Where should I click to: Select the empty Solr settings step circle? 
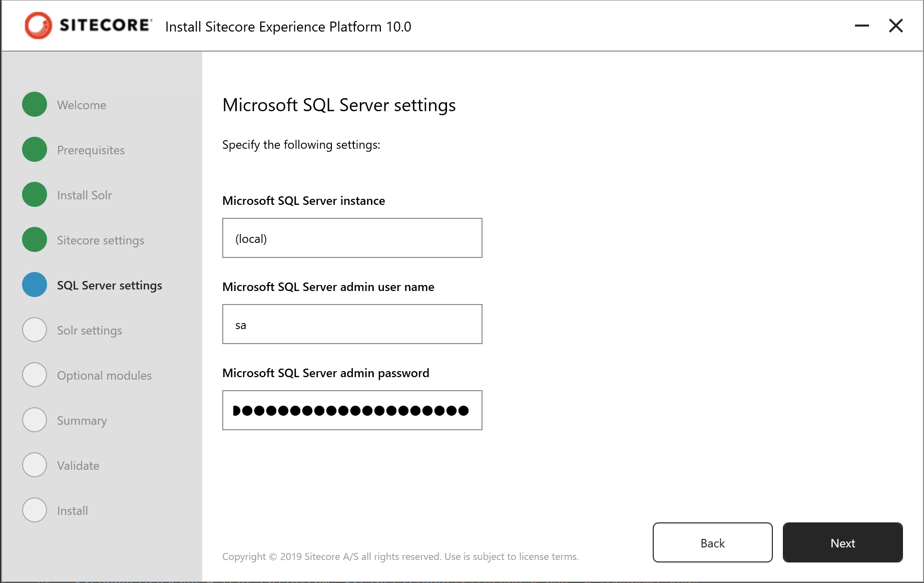coord(35,330)
